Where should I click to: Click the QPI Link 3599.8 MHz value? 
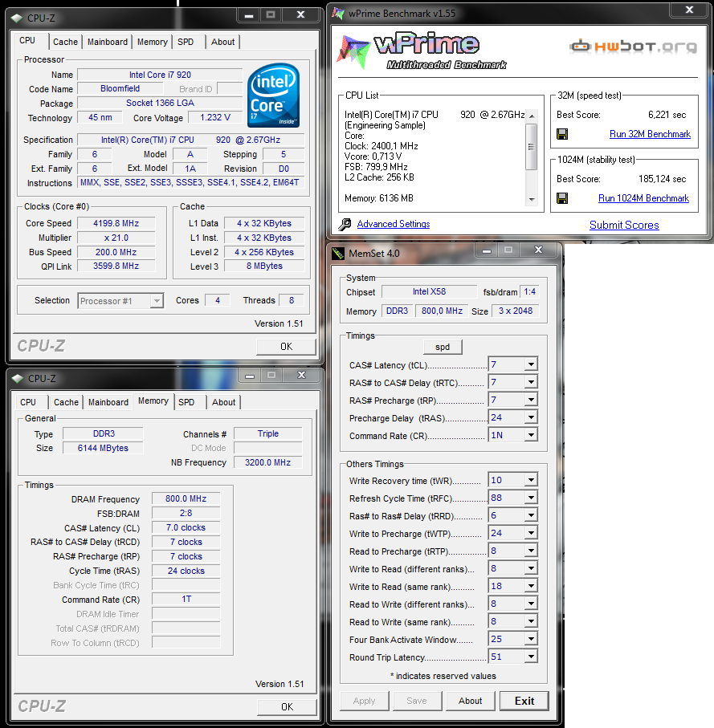pos(116,266)
